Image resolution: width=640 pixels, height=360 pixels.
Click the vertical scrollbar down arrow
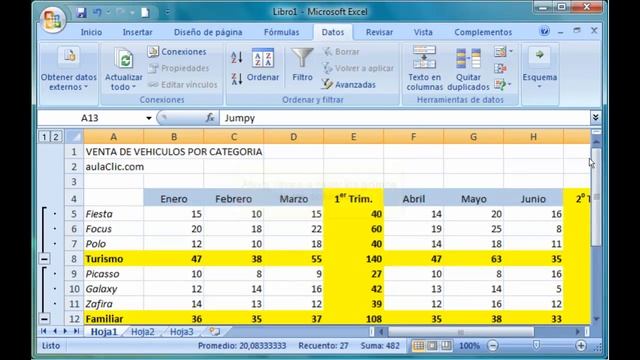[x=596, y=319]
